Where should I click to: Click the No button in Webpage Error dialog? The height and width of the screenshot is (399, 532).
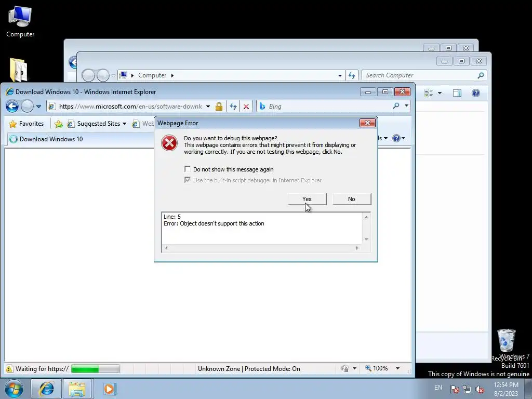(x=352, y=199)
